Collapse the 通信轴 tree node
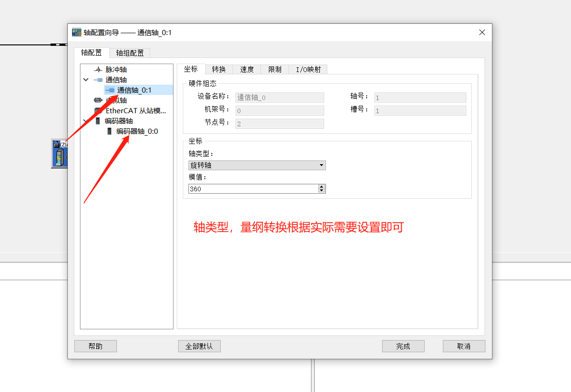 86,80
